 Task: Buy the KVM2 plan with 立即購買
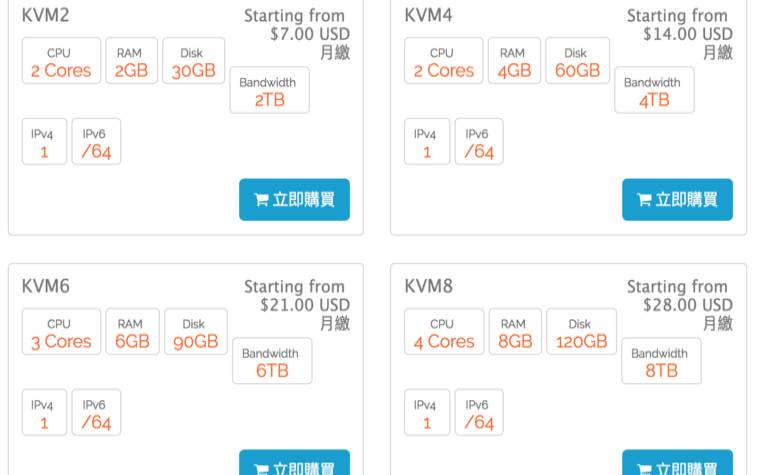[x=294, y=199]
